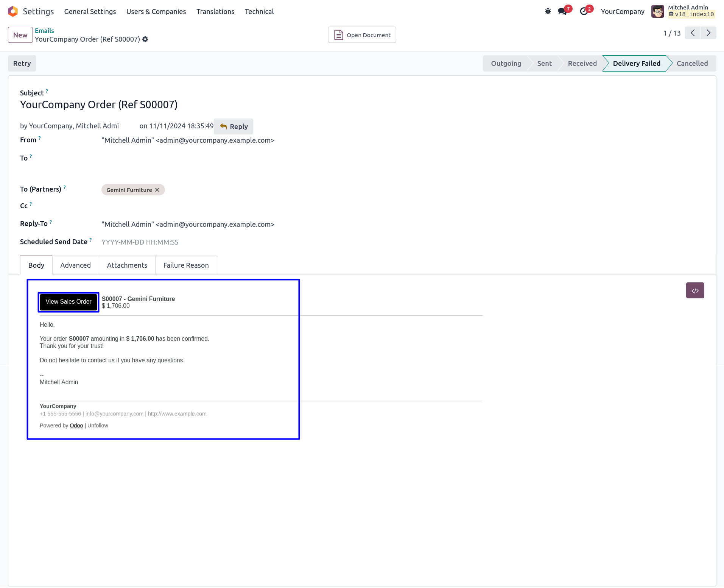
Task: Toggle the HTML code view button
Action: 695,290
